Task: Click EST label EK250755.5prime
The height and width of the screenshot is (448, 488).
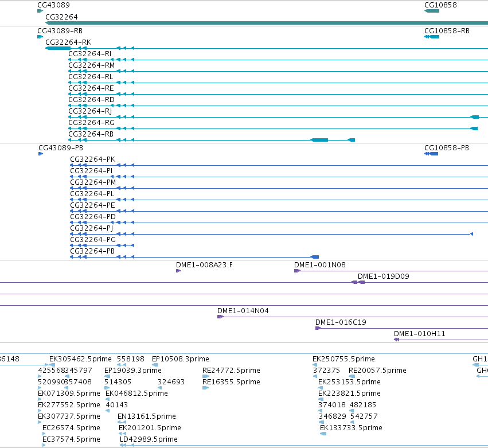Action: point(343,359)
